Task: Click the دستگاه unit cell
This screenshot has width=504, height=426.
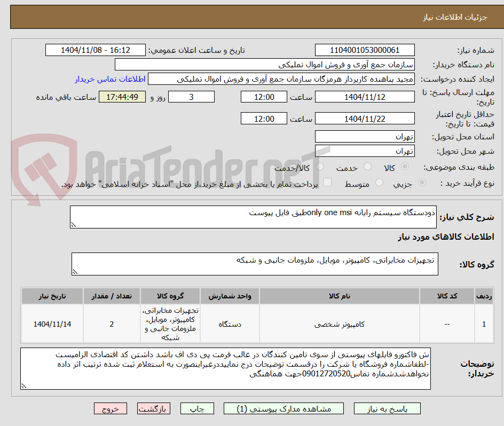Action: [x=230, y=324]
